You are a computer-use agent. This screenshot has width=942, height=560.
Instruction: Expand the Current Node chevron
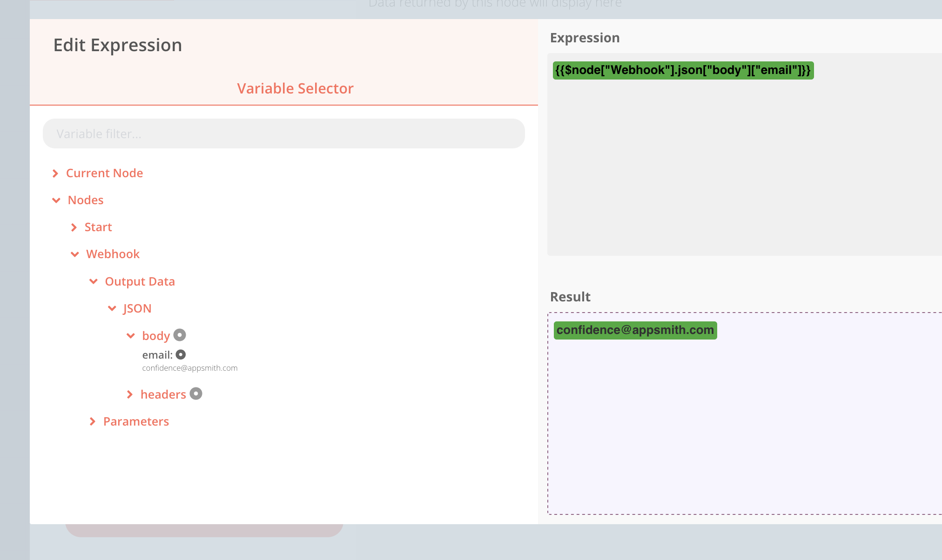tap(55, 173)
